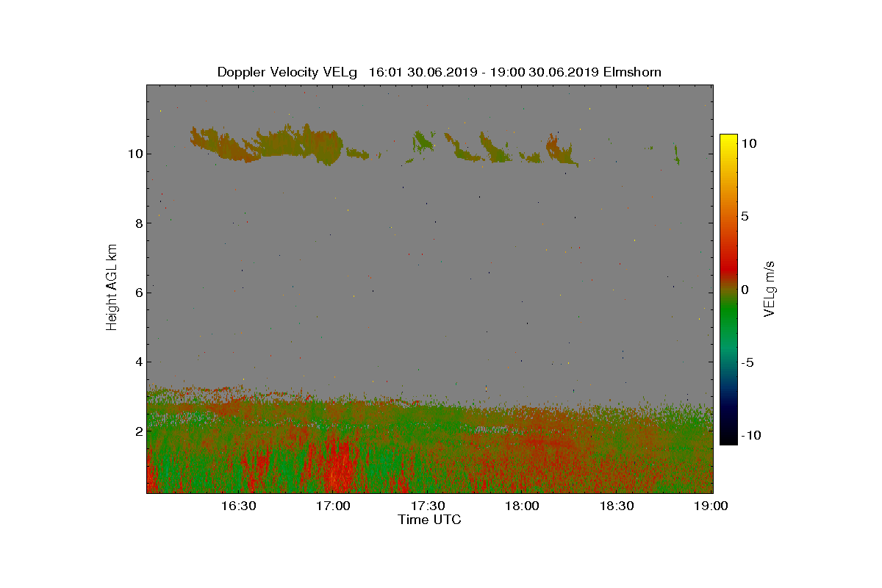Click the 'VELg m/s' colorbar label
This screenshot has width=882, height=588.
click(770, 288)
